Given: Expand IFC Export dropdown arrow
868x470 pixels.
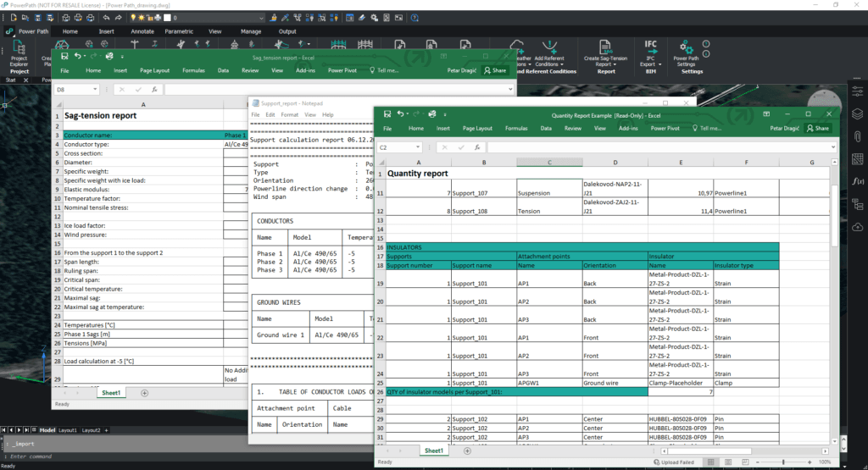Looking at the screenshot, I should click(659, 64).
